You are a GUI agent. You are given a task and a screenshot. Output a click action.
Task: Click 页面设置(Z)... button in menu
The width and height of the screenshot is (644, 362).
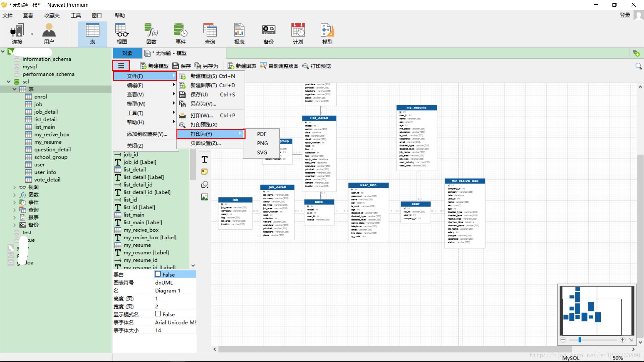[x=205, y=143]
